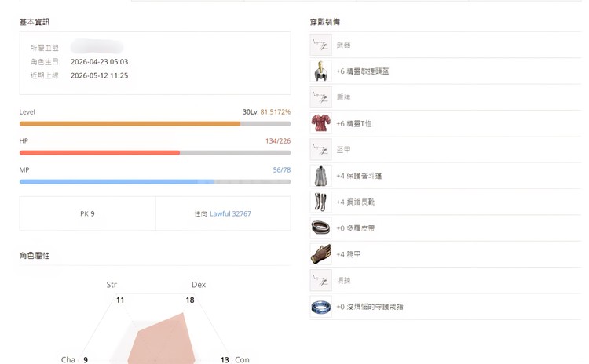
Task: Click the orange Level progress bar
Action: pos(155,123)
